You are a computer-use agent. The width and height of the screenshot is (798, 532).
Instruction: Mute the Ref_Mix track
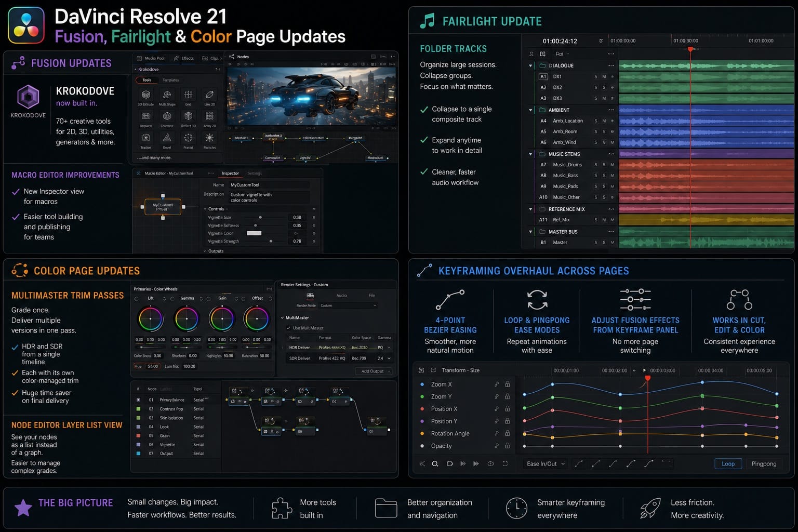pos(604,220)
